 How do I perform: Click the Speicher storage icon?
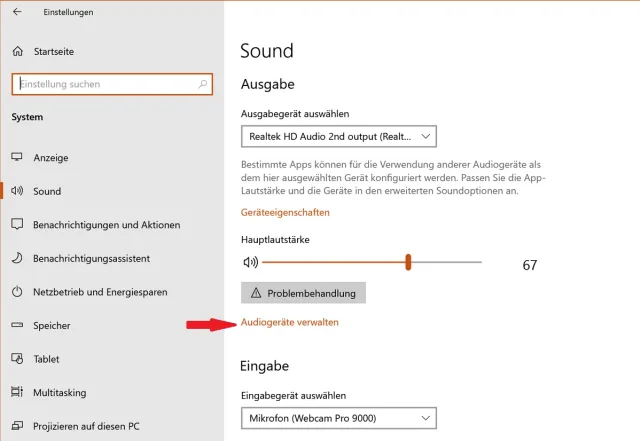coord(17,325)
